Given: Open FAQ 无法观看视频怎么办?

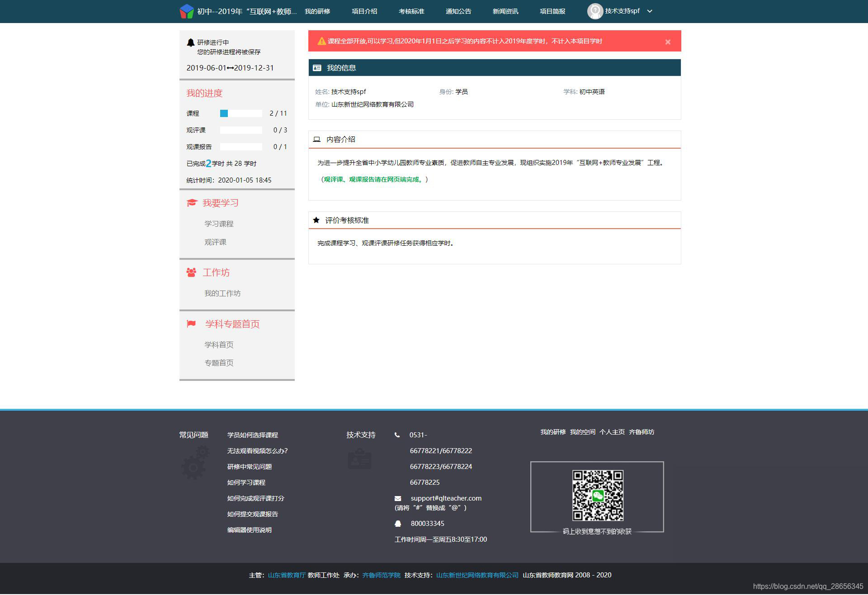Looking at the screenshot, I should point(257,451).
